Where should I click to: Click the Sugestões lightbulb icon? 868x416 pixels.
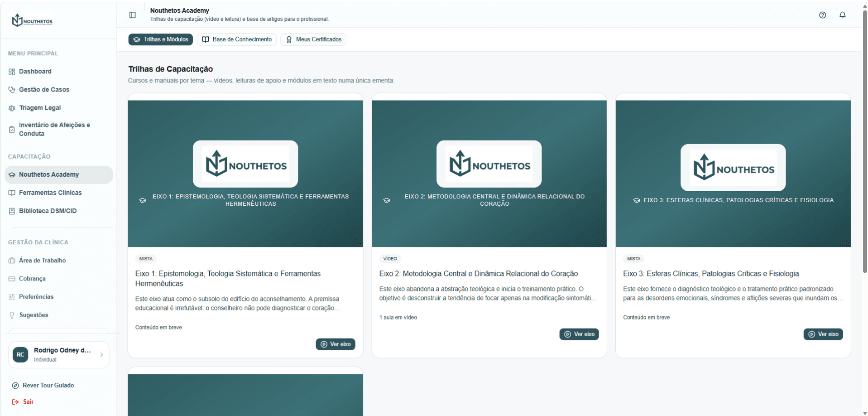12,315
